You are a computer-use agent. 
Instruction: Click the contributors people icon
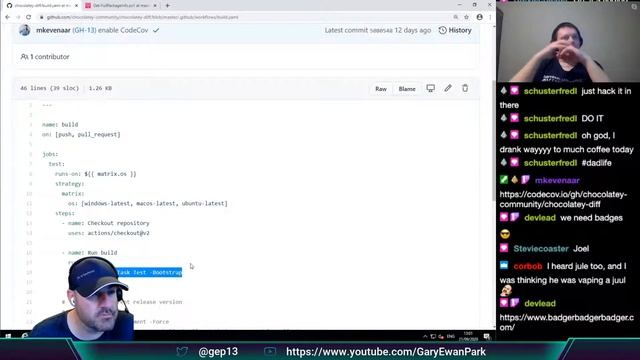pos(24,57)
